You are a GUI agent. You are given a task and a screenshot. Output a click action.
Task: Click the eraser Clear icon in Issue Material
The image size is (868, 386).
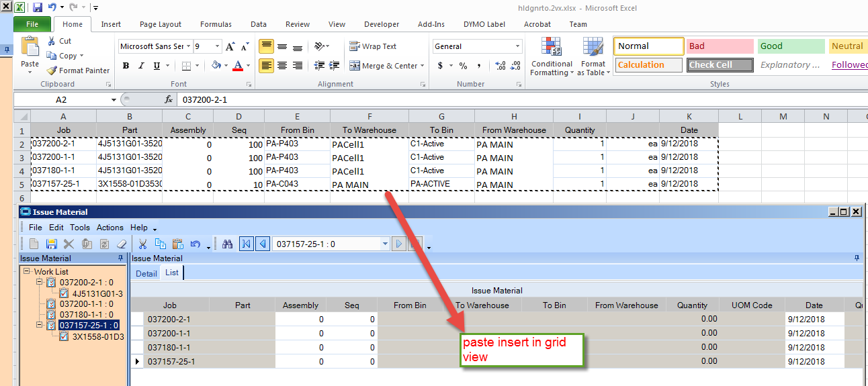[122, 244]
